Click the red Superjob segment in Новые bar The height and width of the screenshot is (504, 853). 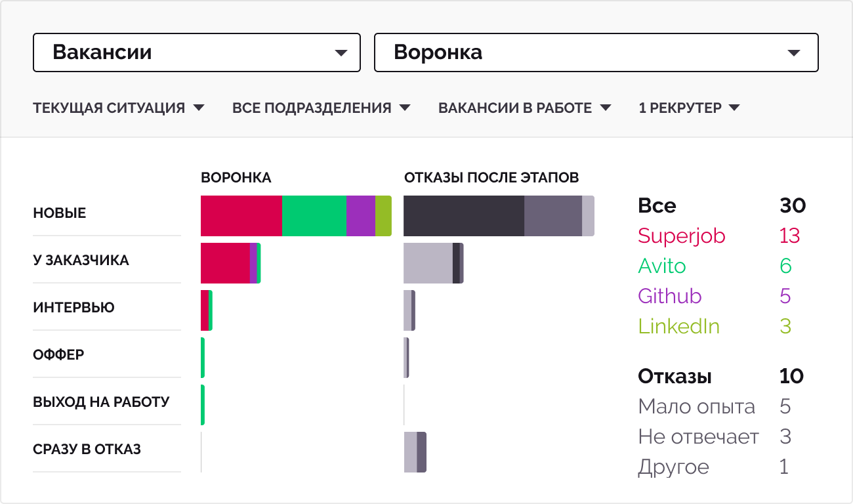pos(241,216)
